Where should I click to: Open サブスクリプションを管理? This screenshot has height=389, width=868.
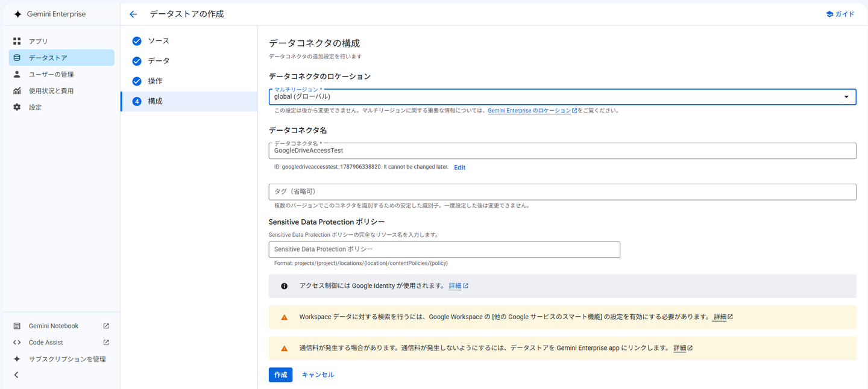pos(61,359)
